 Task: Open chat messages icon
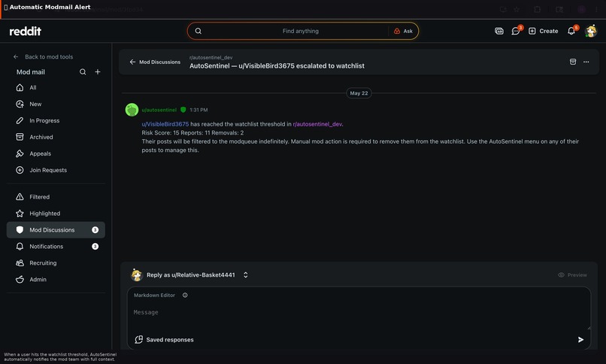coord(516,31)
